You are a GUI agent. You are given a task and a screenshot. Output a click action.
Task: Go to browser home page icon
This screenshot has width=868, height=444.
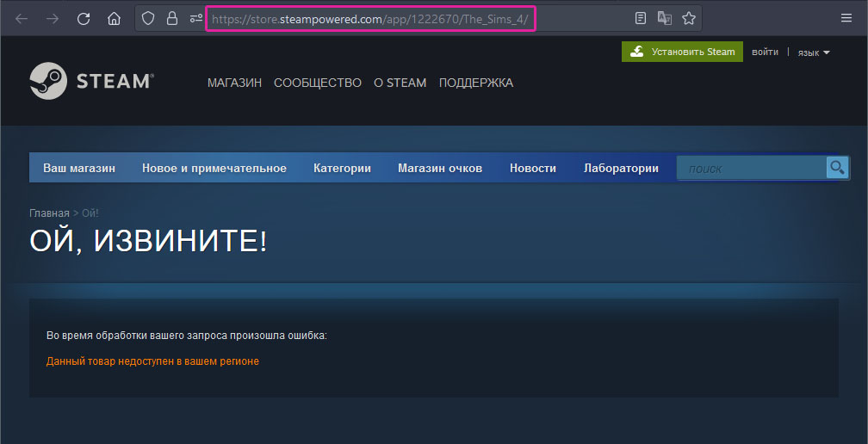[114, 18]
